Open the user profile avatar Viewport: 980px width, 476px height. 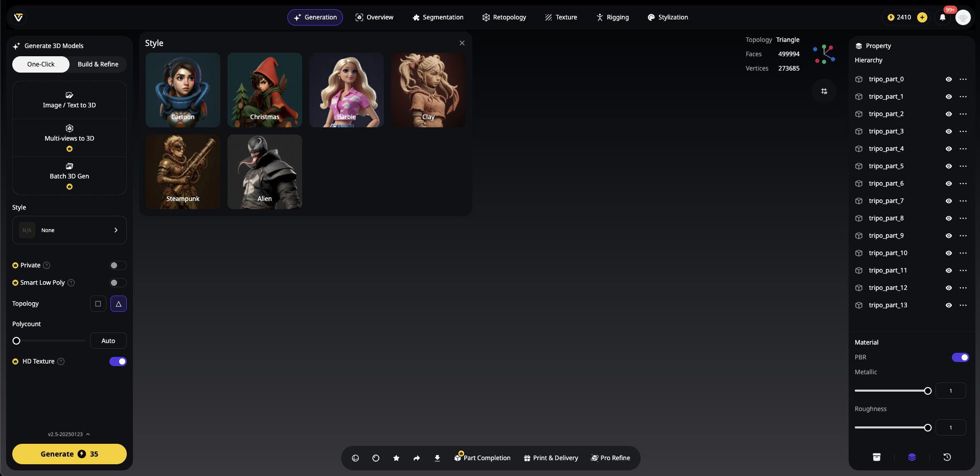pyautogui.click(x=963, y=17)
